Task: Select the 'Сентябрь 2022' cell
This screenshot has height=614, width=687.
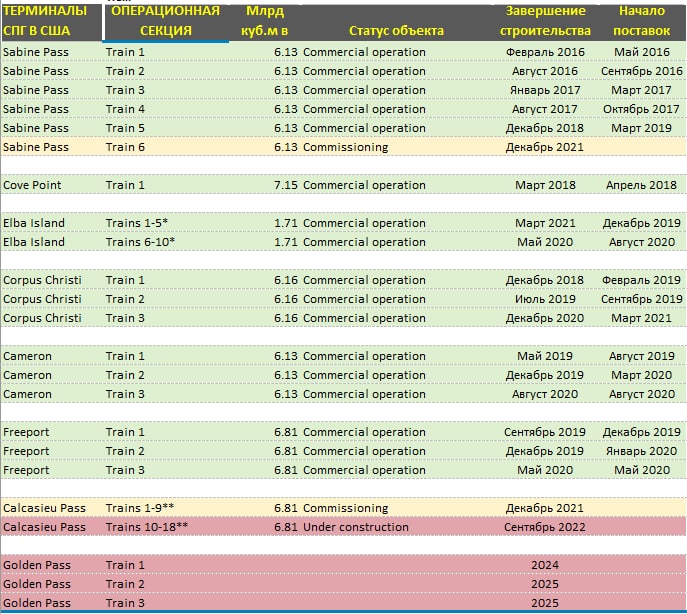Action: 545,527
